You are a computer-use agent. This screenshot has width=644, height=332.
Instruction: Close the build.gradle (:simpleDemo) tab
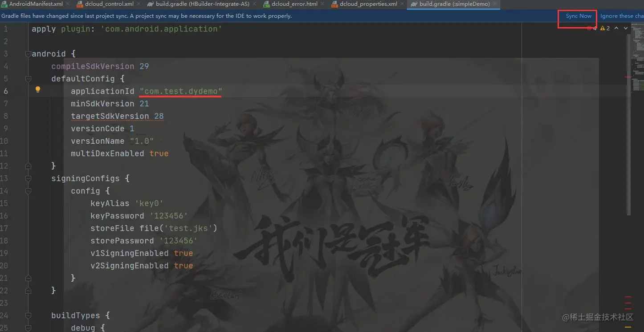pyautogui.click(x=495, y=4)
